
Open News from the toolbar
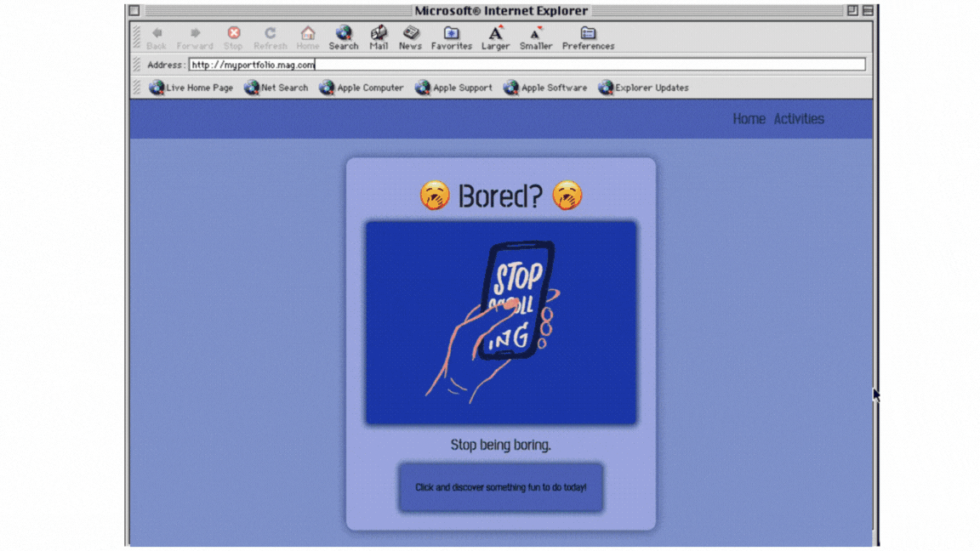[410, 37]
